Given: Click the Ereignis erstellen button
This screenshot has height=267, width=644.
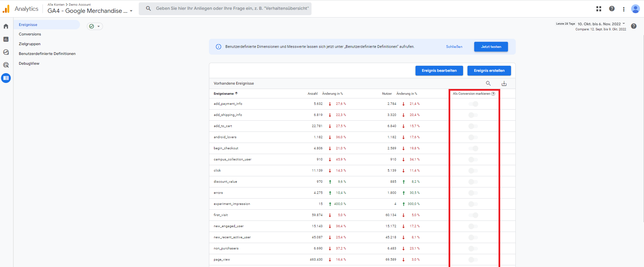Looking at the screenshot, I should 489,70.
